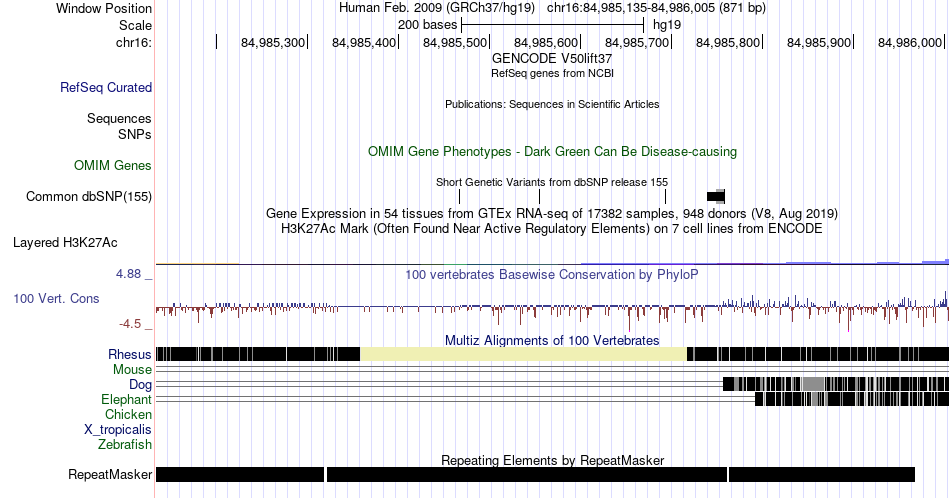Click the chr16:84,985,135-84,986,005 position text

(656, 8)
